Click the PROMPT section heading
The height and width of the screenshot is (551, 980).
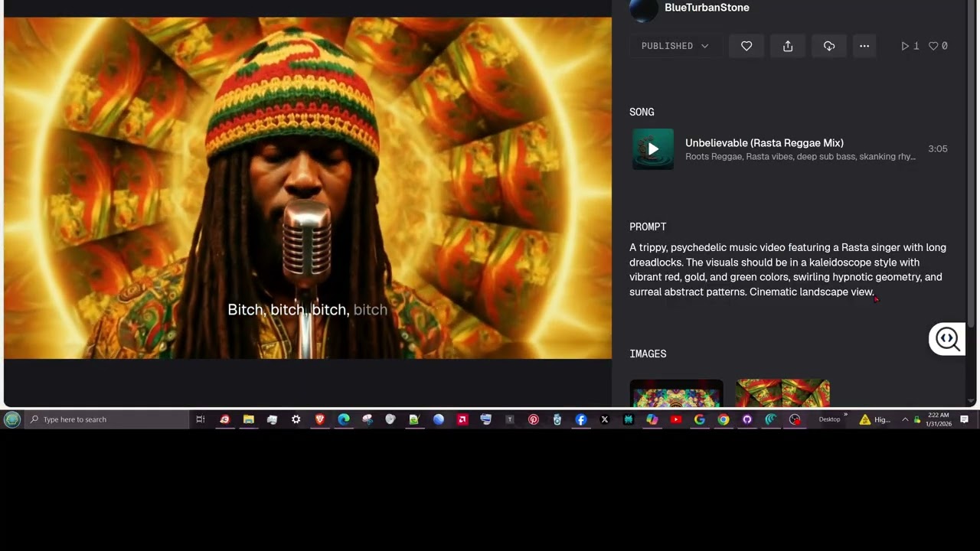648,227
